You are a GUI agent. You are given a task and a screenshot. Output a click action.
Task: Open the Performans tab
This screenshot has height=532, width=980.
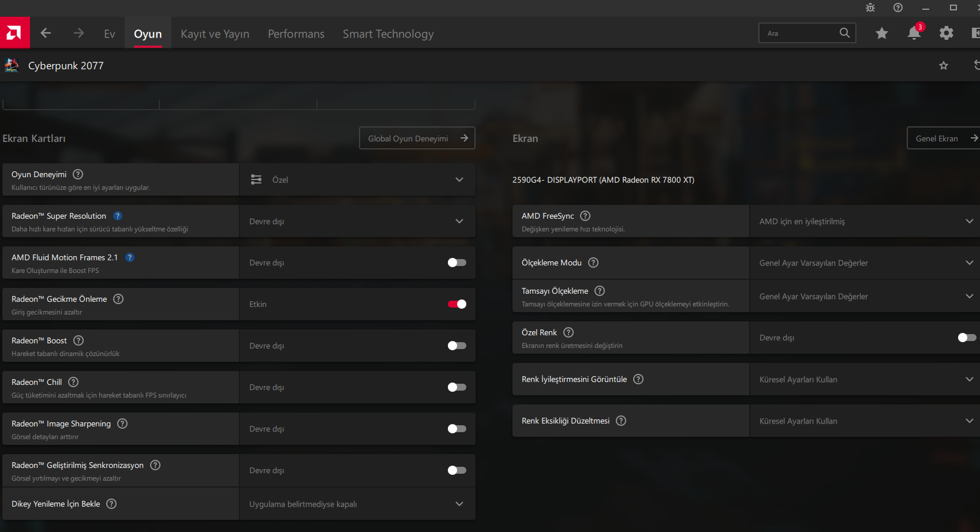coord(296,34)
